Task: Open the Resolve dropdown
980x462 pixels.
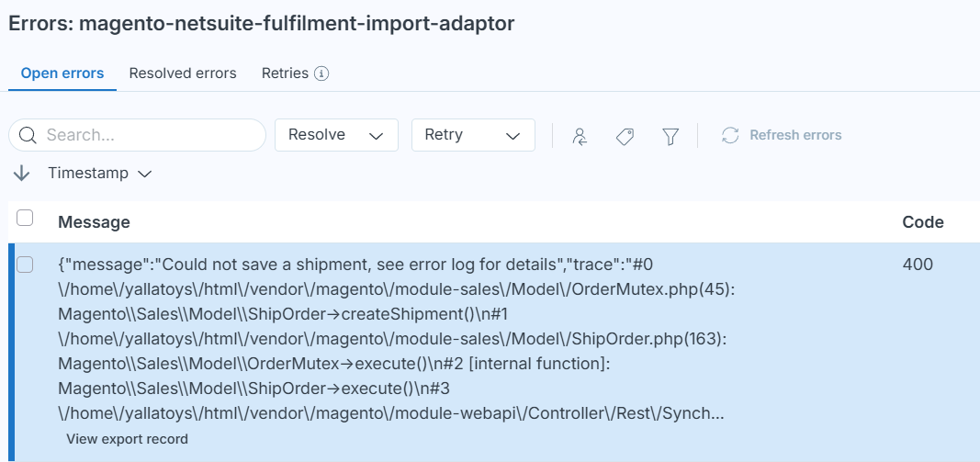Action: click(336, 135)
